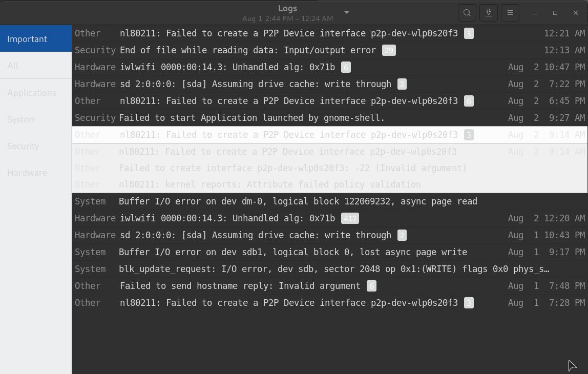The image size is (588, 374).
Task: Open the Applications category
Action: point(36,93)
